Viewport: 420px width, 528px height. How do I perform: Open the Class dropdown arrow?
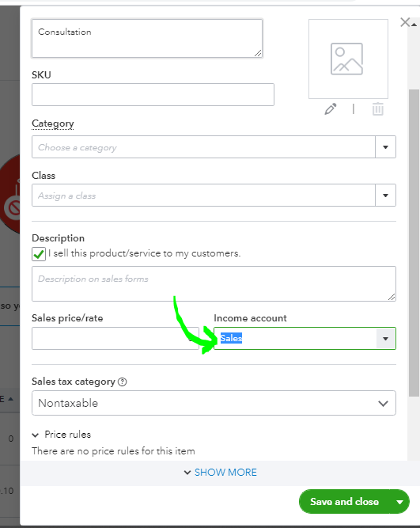(385, 196)
